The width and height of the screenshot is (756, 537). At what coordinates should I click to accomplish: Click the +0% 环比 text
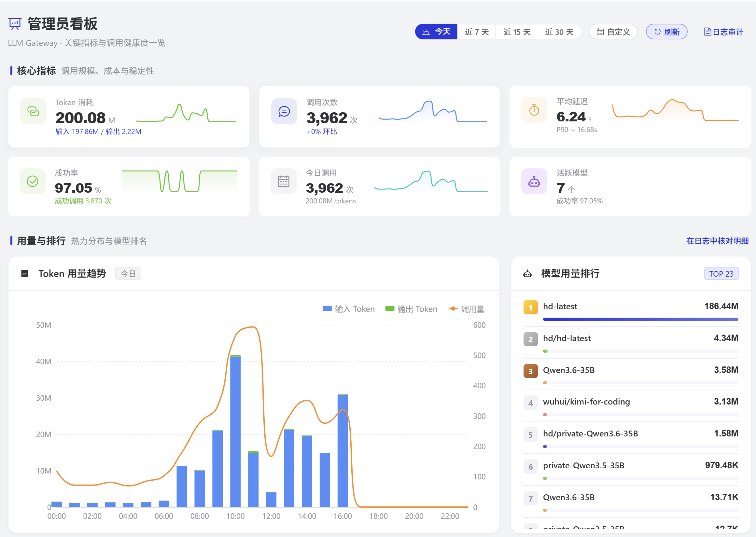322,131
